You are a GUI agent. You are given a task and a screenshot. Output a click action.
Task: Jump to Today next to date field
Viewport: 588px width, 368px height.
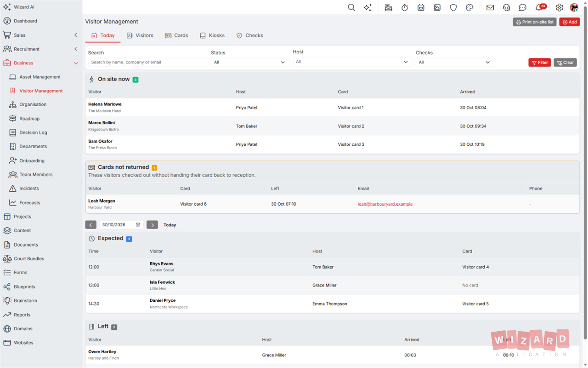coord(170,225)
